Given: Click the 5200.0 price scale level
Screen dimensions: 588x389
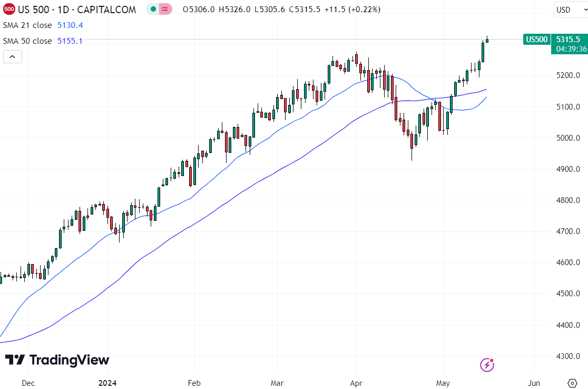Looking at the screenshot, I should click(567, 75).
